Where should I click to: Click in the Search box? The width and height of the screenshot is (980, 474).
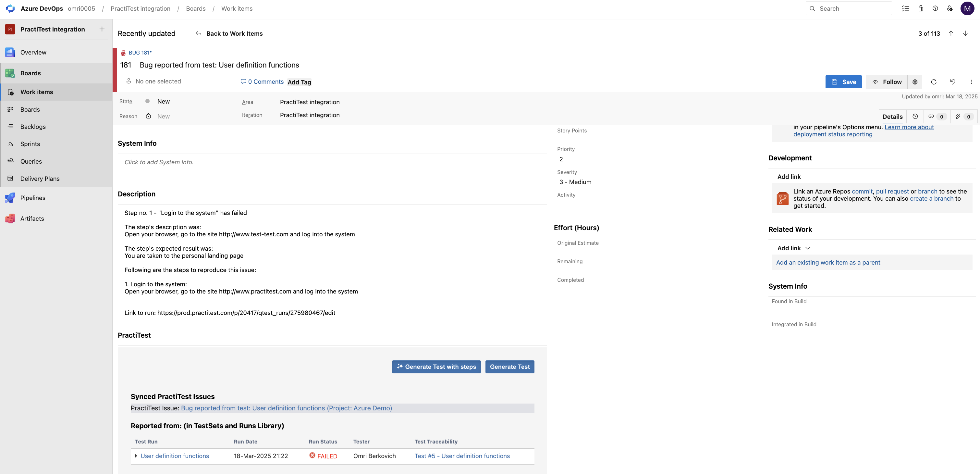coord(849,8)
